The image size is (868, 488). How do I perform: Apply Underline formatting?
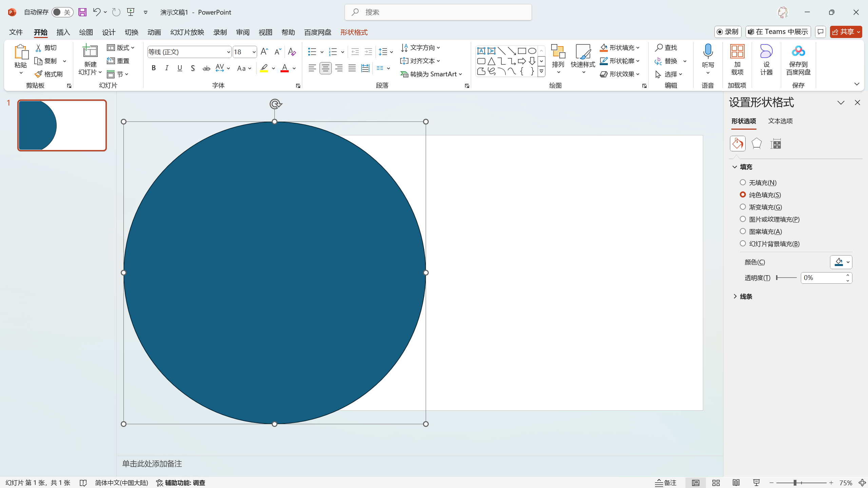click(180, 68)
